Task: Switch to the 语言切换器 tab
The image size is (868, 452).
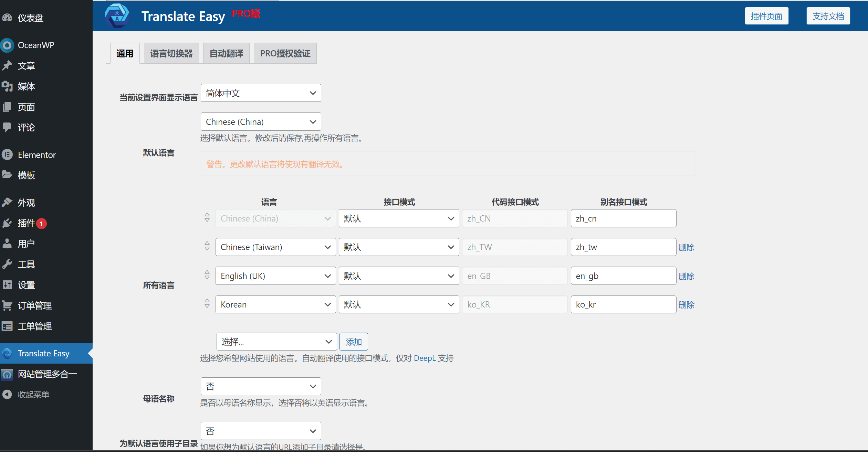Action: (x=170, y=53)
